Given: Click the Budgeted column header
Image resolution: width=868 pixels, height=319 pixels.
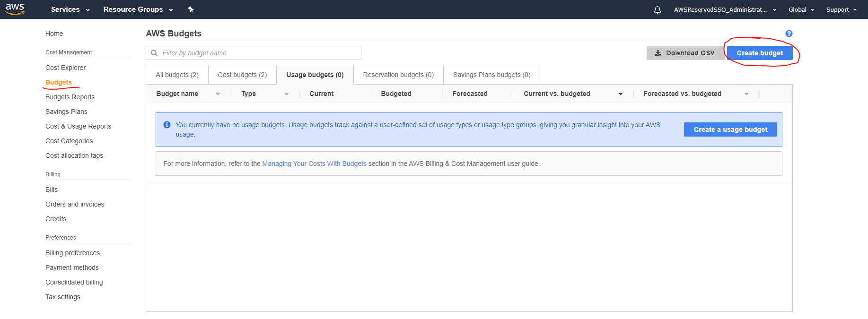Looking at the screenshot, I should (396, 94).
